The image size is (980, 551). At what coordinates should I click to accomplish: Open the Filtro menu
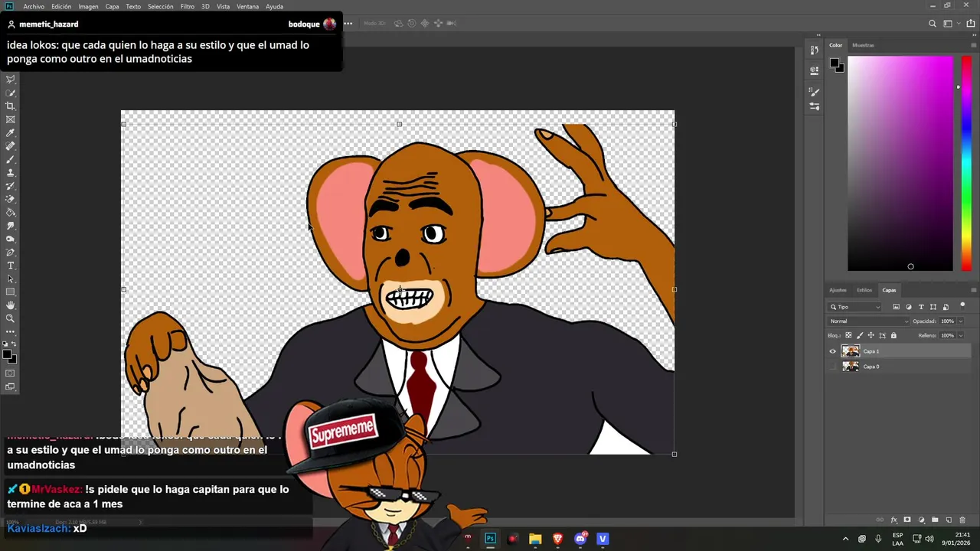188,6
